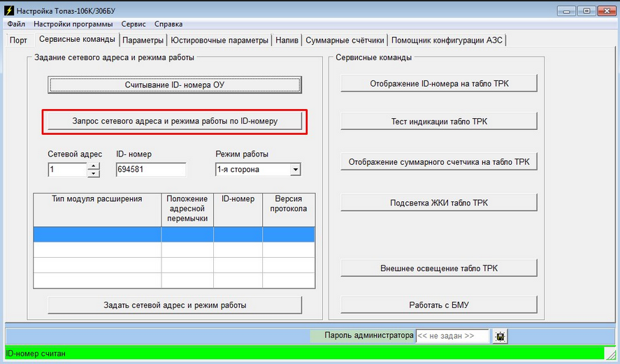Image resolution: width=620 pixels, height=364 pixels.
Task: Click Подсветка ЖКИ табло ТРК button
Action: click(439, 203)
